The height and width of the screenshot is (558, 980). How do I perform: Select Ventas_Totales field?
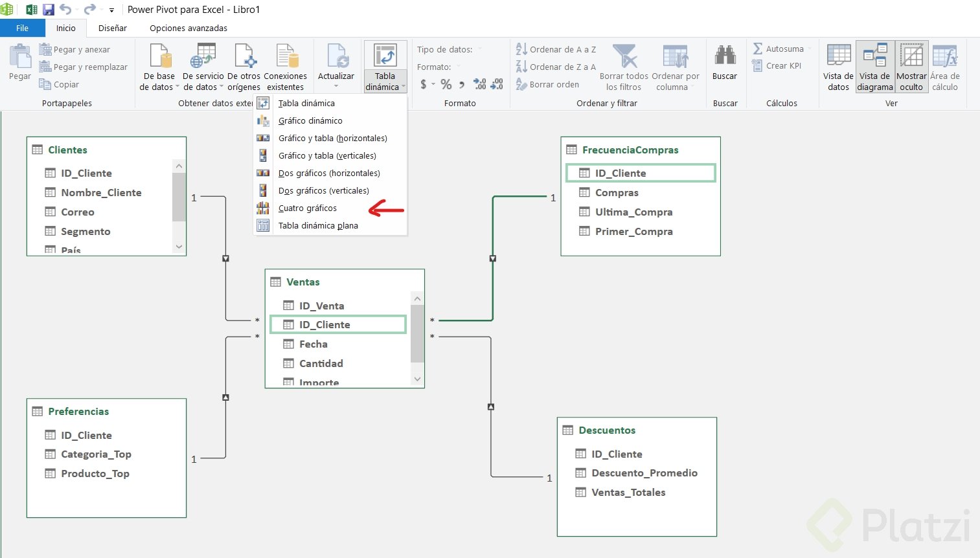[628, 492]
